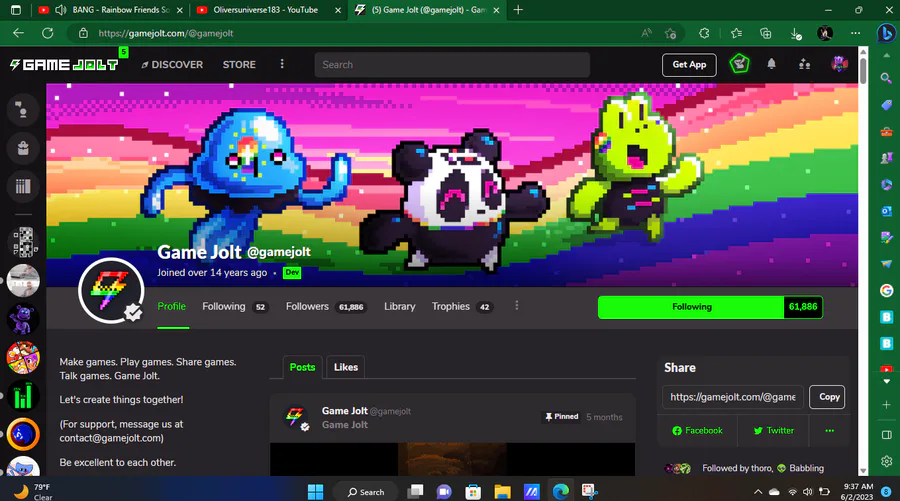
Task: Toggle read aloud in address bar
Action: coord(646,33)
